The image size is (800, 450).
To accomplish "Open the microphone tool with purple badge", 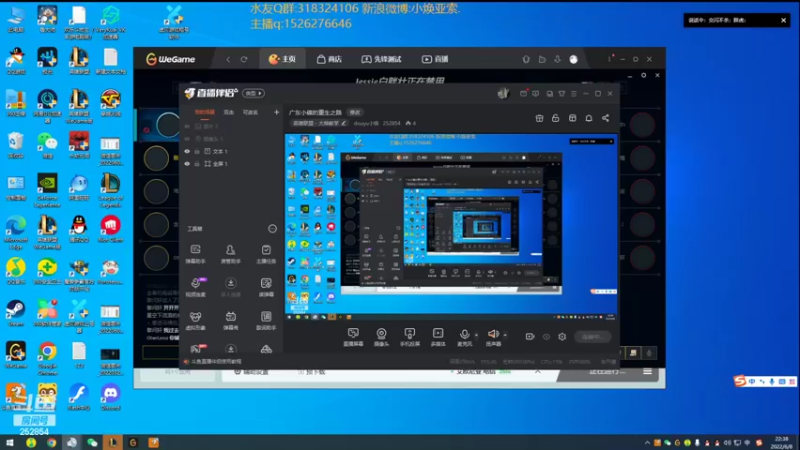I will point(195,287).
